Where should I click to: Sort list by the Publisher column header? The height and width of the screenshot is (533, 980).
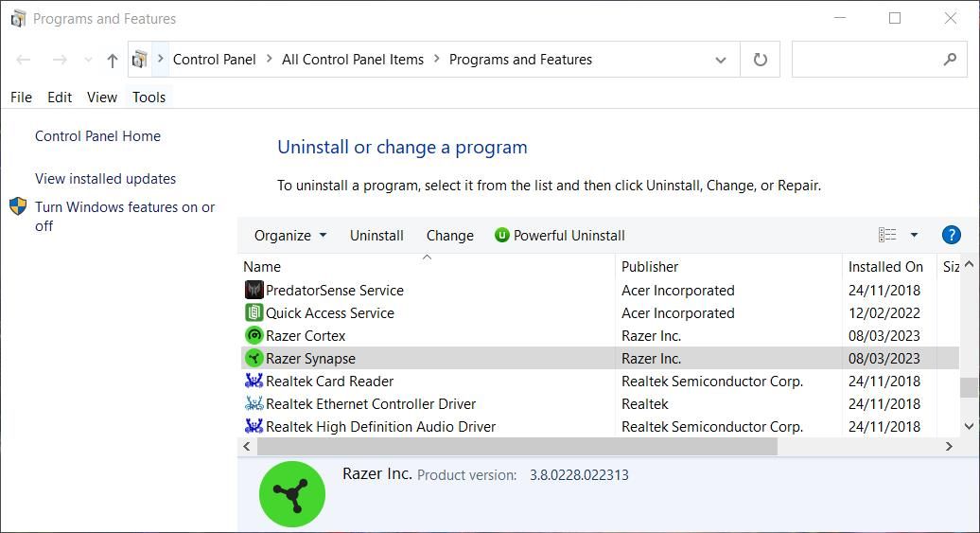click(650, 266)
